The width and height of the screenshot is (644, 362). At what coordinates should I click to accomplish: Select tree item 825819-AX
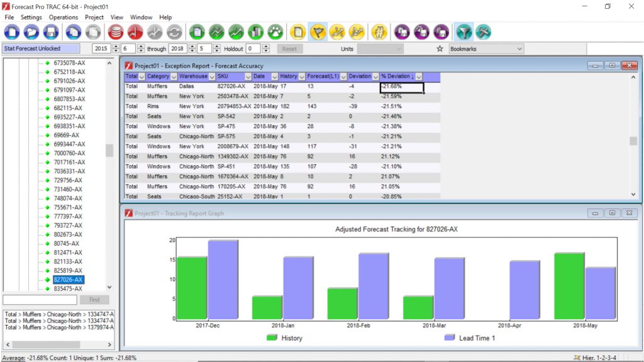[x=68, y=270]
